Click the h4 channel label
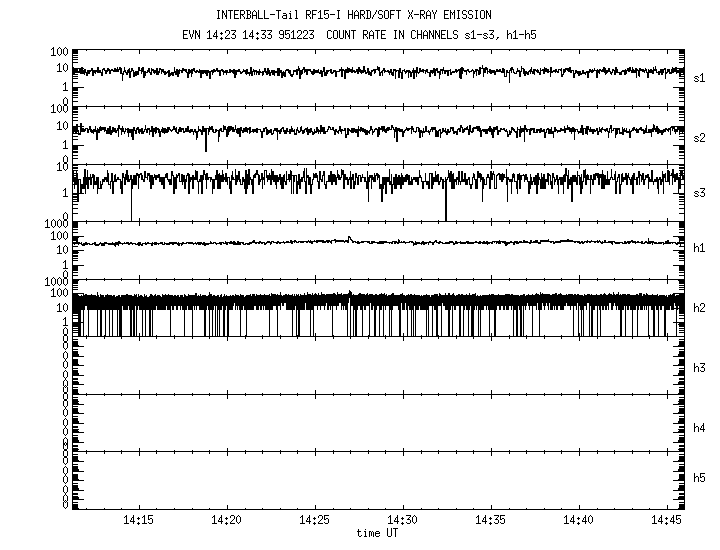Screen dimensions: 720x550 [700, 427]
